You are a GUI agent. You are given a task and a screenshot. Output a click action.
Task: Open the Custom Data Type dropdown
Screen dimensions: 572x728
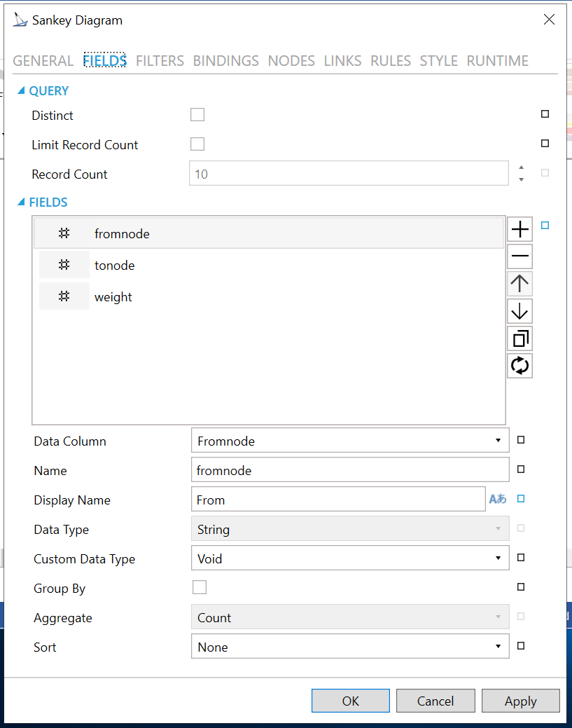[x=349, y=558]
